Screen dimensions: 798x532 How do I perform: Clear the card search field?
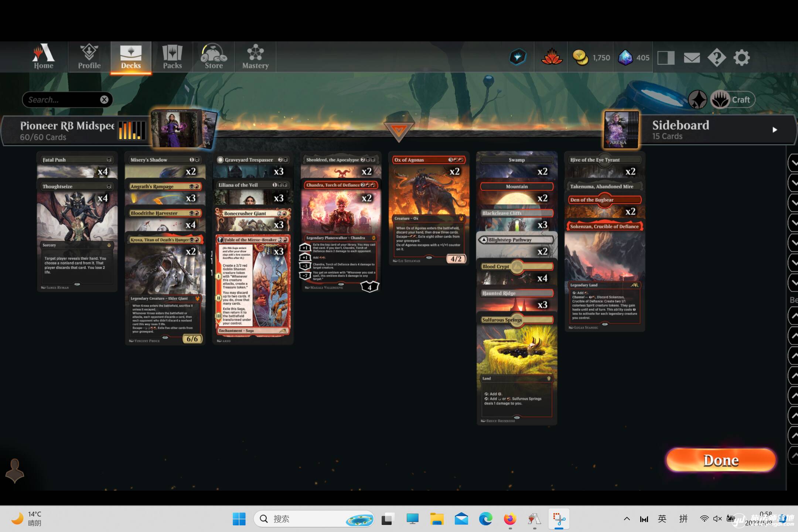point(104,100)
